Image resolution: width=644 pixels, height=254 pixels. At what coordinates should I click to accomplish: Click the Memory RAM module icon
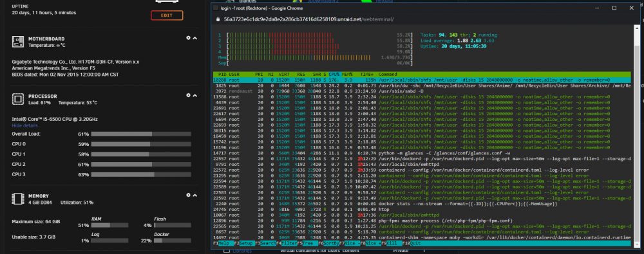pos(18,199)
